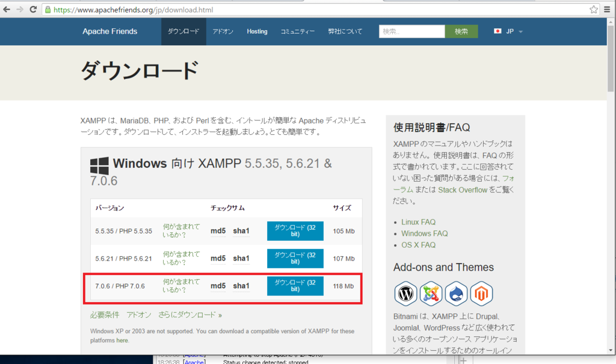Click into the 検索 search field

411,31
